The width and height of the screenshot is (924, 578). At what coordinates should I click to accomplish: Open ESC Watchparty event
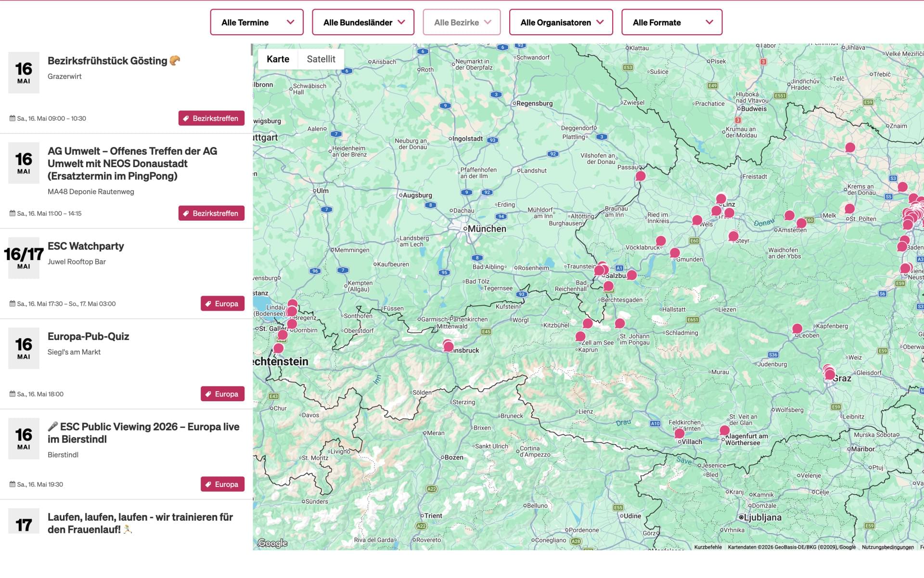86,246
